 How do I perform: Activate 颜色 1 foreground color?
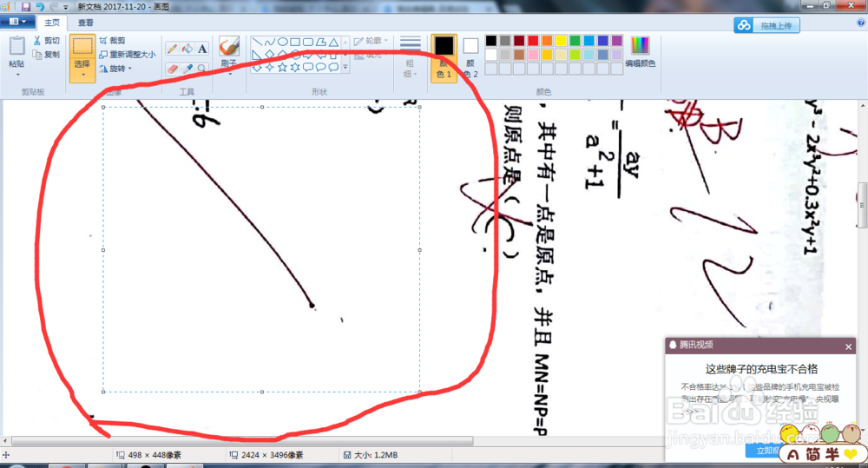444,58
